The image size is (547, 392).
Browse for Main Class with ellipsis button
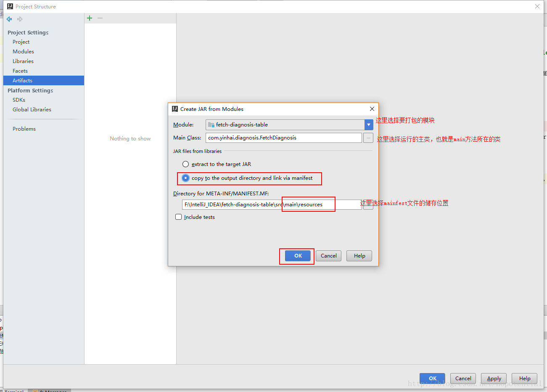tap(368, 138)
